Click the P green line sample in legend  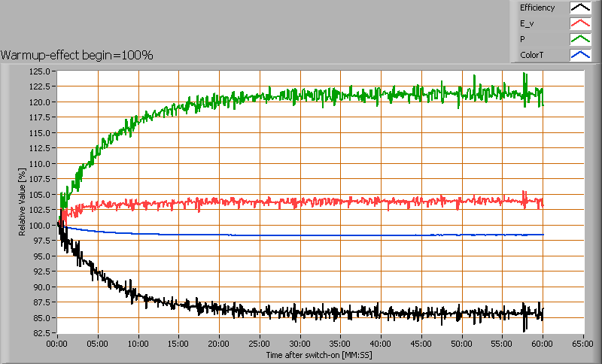click(579, 39)
